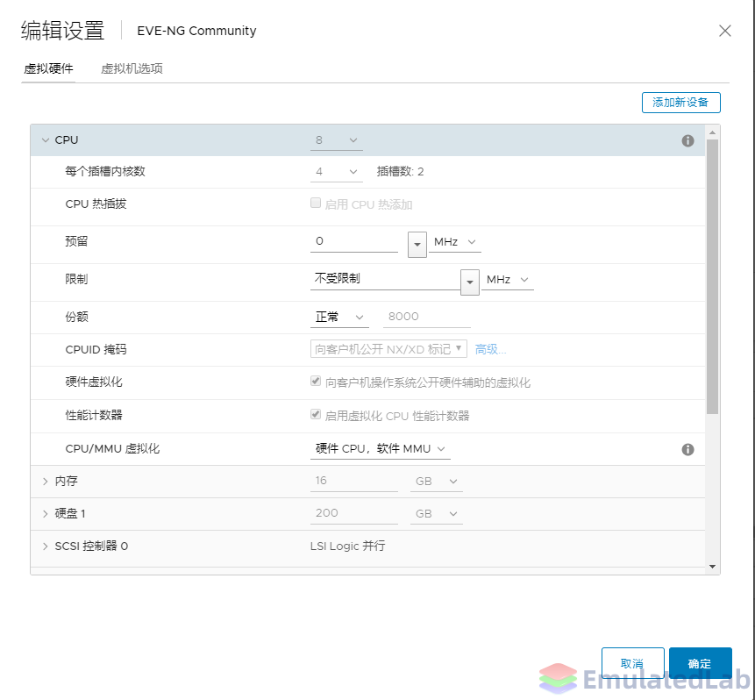
Task: Click the CPUID 掩码 label
Action: pos(96,349)
